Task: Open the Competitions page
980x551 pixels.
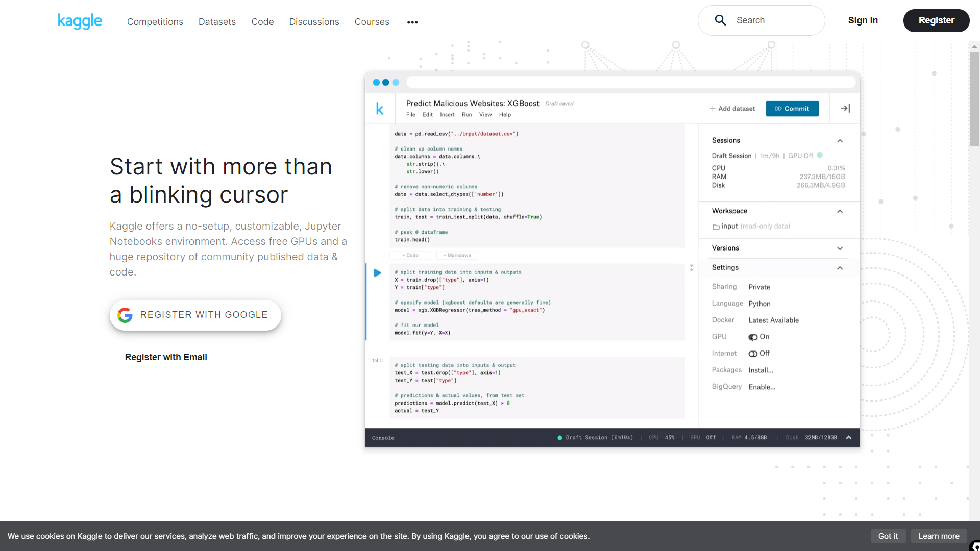Action: click(155, 22)
